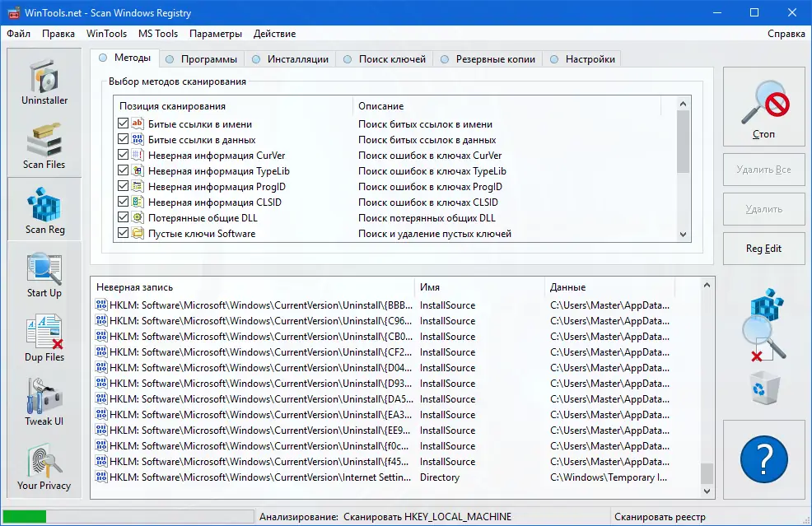Toggle Неверная информация CurVer checkbox
This screenshot has height=526, width=812.
[123, 155]
